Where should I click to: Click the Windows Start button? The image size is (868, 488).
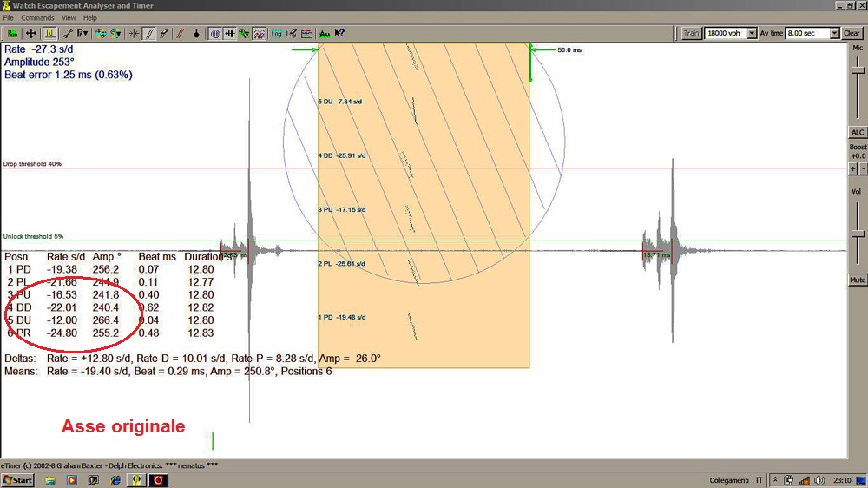pos(17,480)
